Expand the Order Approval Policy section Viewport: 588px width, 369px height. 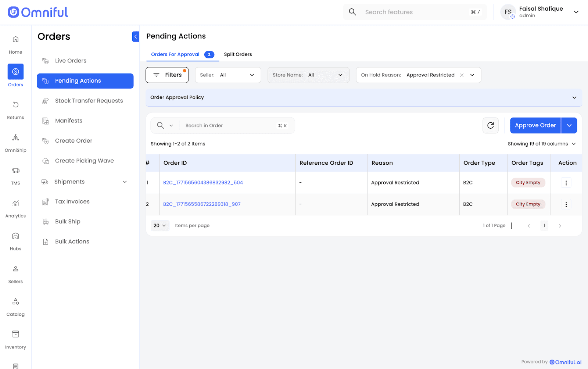pyautogui.click(x=574, y=97)
